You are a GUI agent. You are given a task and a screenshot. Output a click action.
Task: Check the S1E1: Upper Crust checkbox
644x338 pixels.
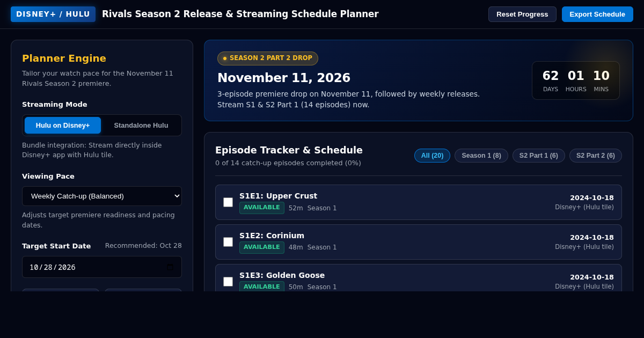228,202
